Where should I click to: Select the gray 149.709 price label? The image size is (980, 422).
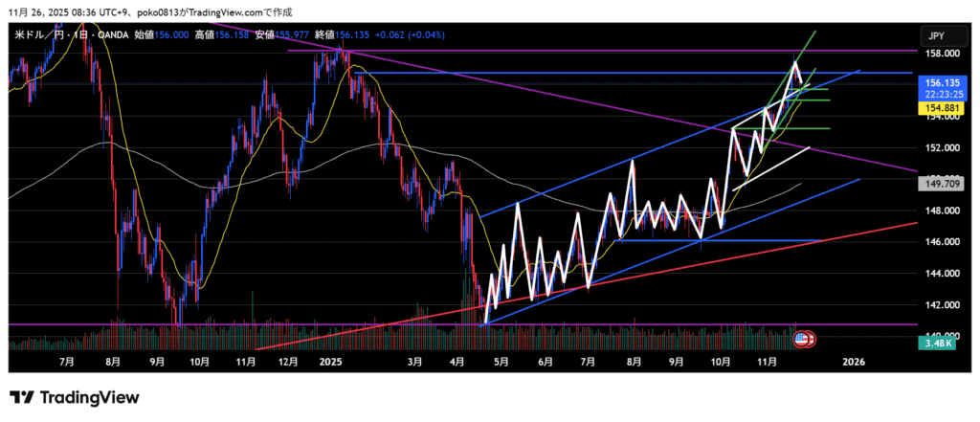[x=935, y=182]
